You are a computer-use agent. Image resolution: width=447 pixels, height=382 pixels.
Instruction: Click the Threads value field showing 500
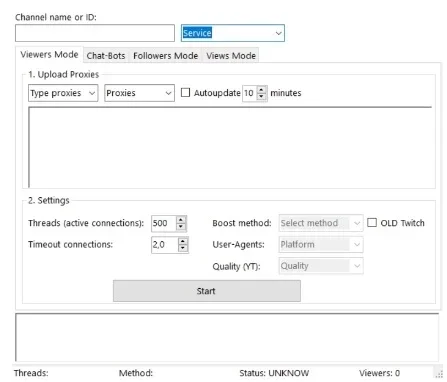pos(163,223)
